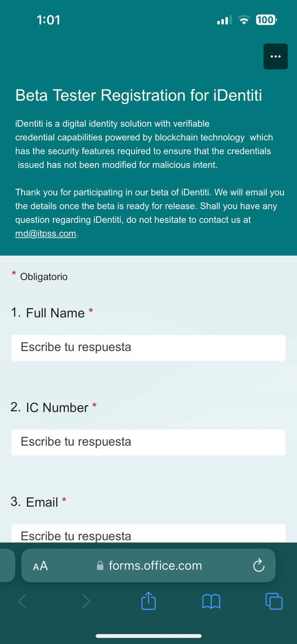Open the Safari share sheet icon
The width and height of the screenshot is (297, 644).
point(148,601)
